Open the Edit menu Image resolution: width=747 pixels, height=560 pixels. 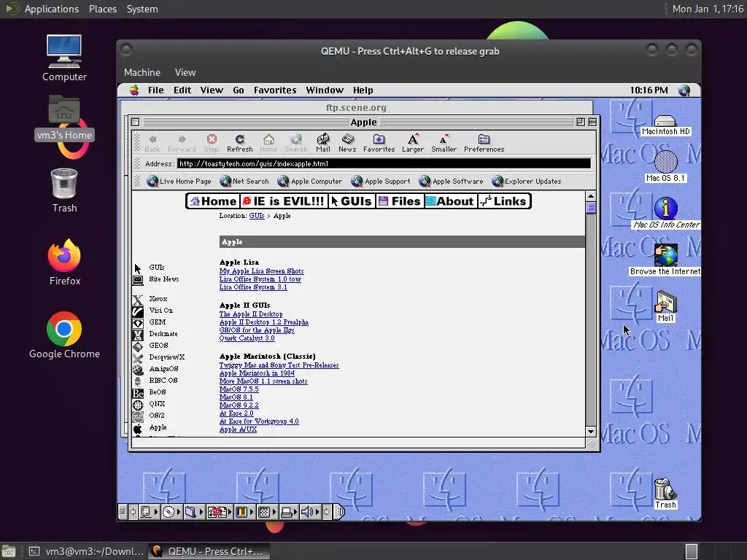(x=182, y=90)
